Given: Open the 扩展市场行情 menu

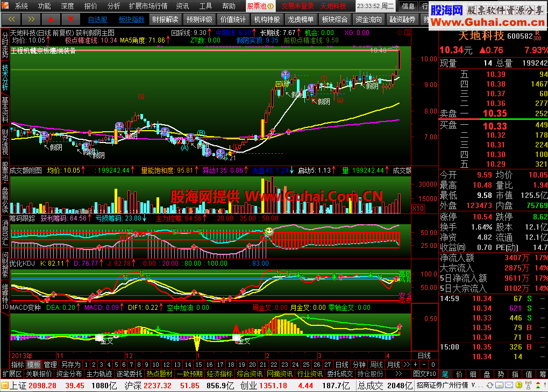Looking at the screenshot, I should pos(148,6).
